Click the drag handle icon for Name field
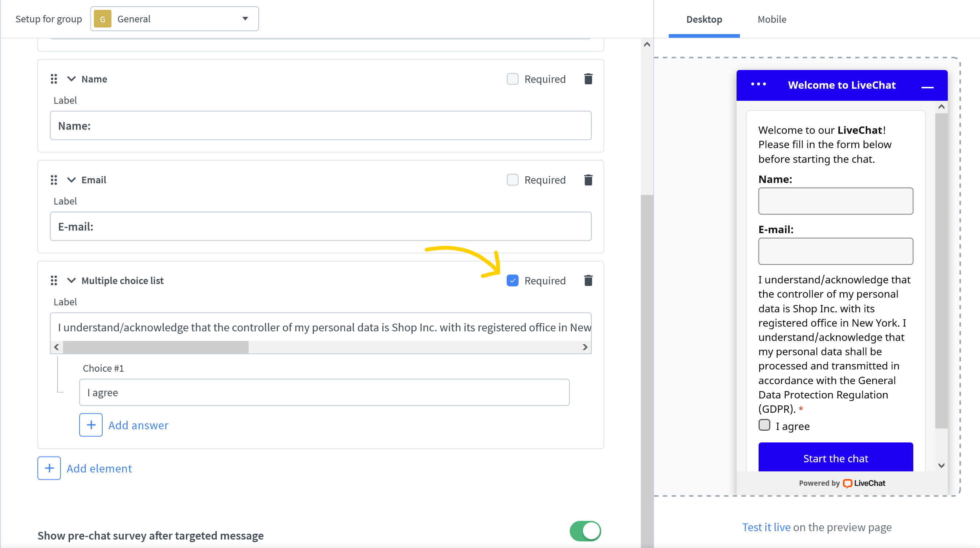980x548 pixels. 54,79
